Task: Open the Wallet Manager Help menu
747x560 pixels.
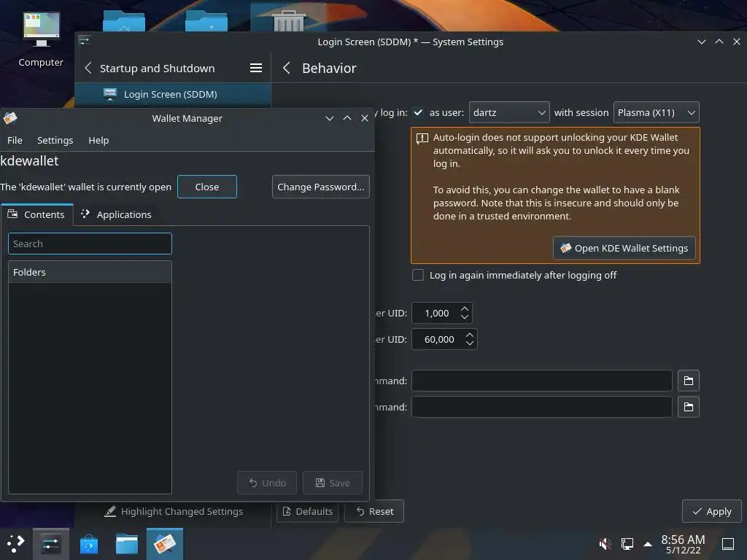Action: pos(98,140)
